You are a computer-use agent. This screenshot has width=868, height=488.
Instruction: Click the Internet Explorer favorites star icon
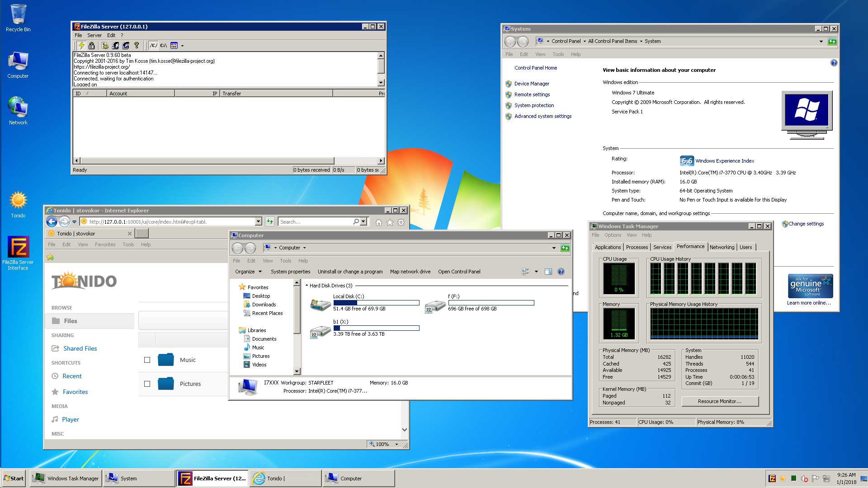point(390,222)
